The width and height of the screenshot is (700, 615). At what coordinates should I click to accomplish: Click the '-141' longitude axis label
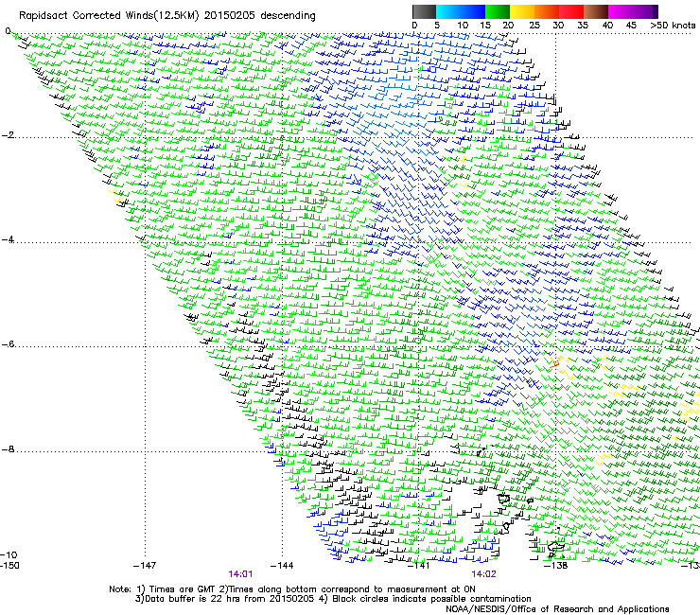click(x=418, y=566)
